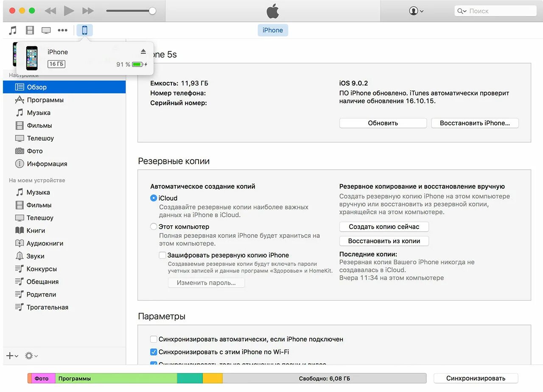543x392 pixels.
Task: Click the Синхронизировать button
Action: (476, 378)
